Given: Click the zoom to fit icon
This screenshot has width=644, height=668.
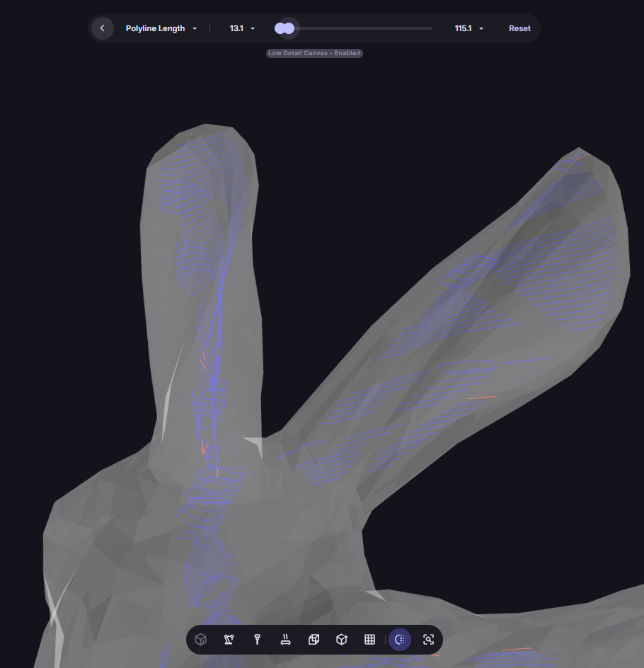Looking at the screenshot, I should (428, 640).
